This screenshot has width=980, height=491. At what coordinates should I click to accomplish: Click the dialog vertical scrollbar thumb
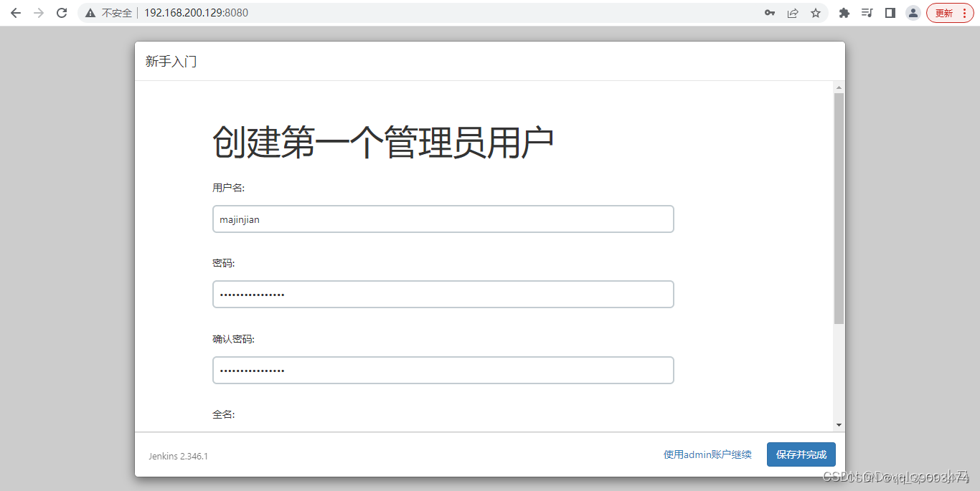pos(839,209)
